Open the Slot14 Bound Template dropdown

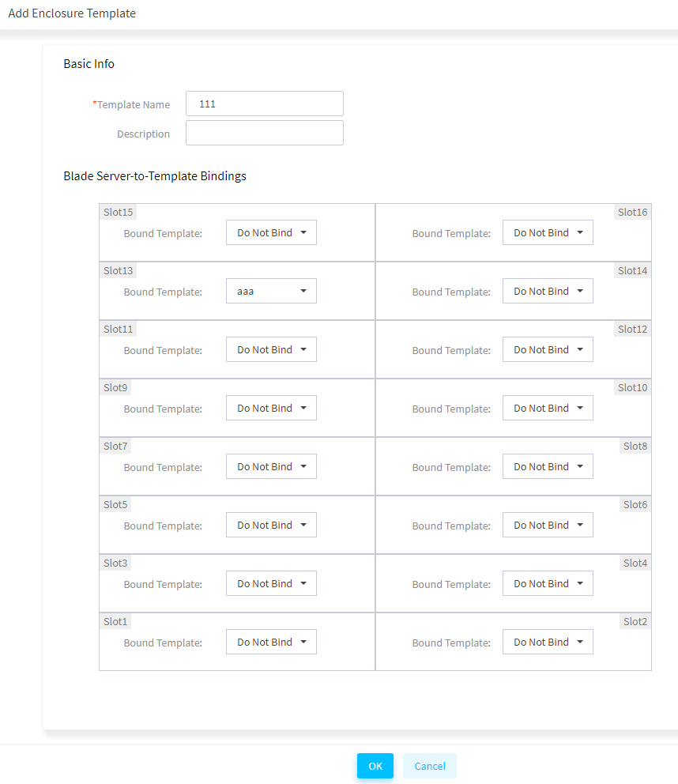tap(548, 291)
